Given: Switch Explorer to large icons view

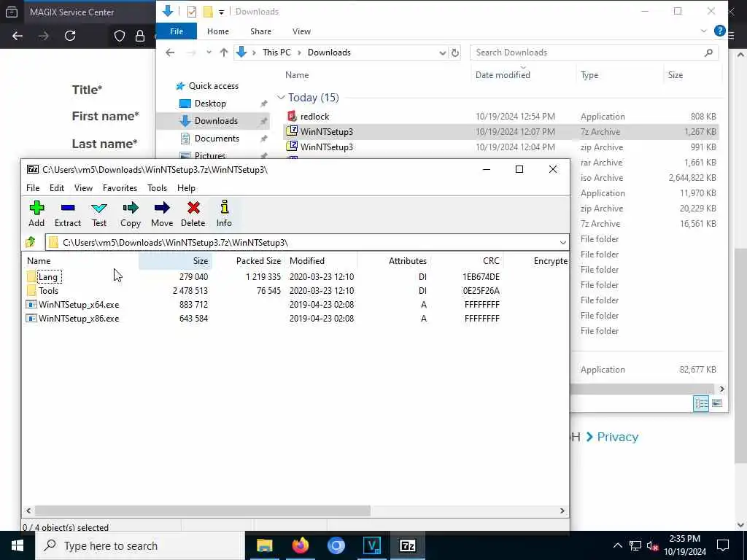Looking at the screenshot, I should [717, 403].
